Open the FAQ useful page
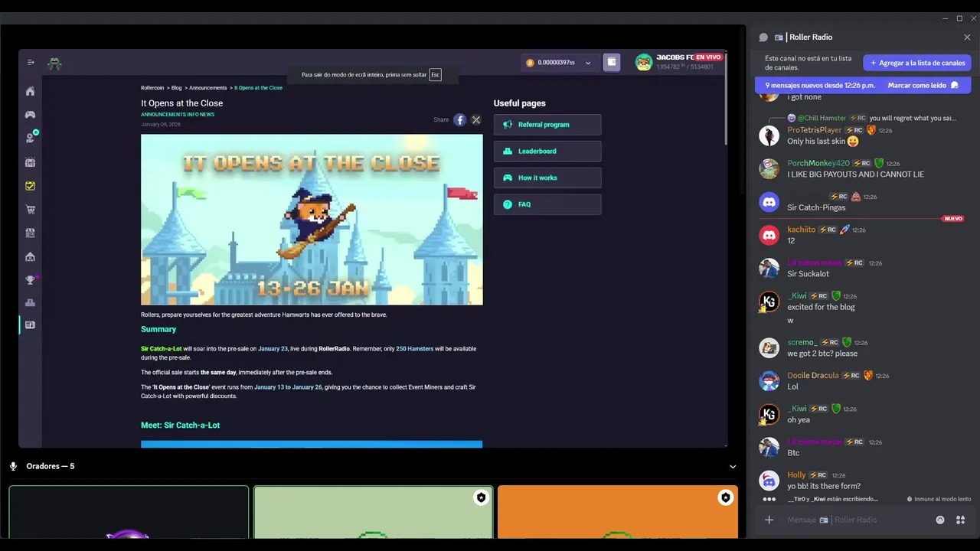 coord(547,204)
